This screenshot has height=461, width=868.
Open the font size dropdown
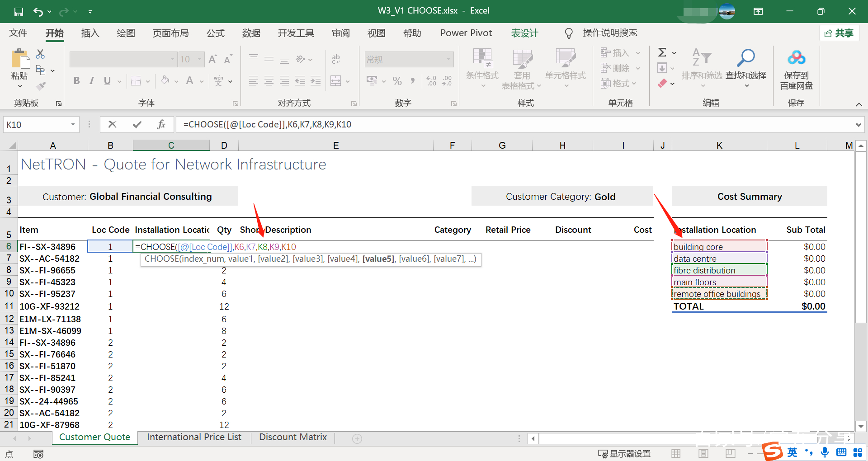pos(199,59)
